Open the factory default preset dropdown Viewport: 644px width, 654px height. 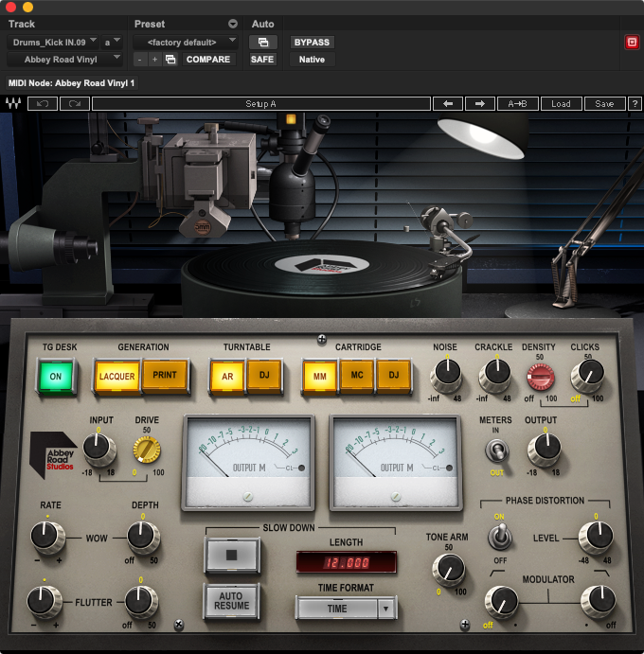click(186, 43)
